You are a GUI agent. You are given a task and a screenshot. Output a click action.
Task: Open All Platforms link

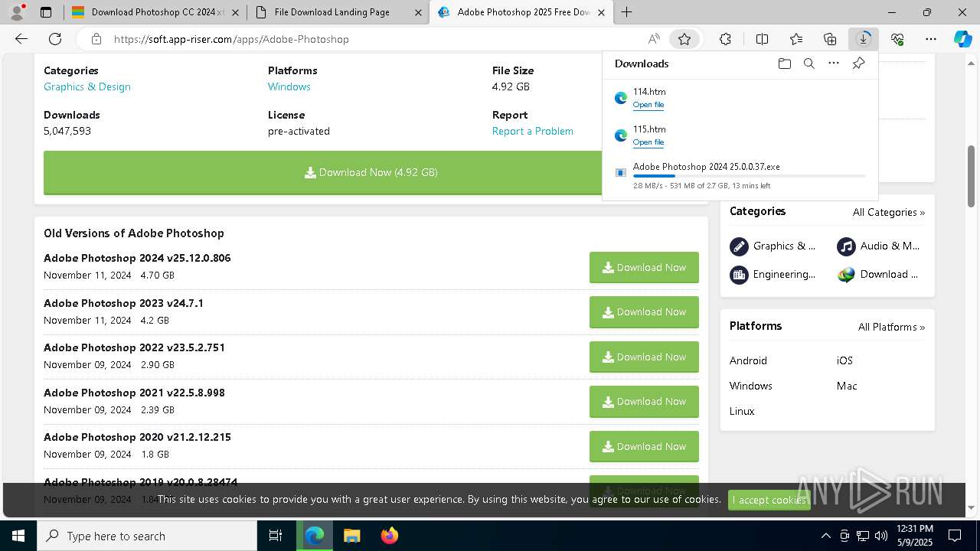[x=891, y=328]
